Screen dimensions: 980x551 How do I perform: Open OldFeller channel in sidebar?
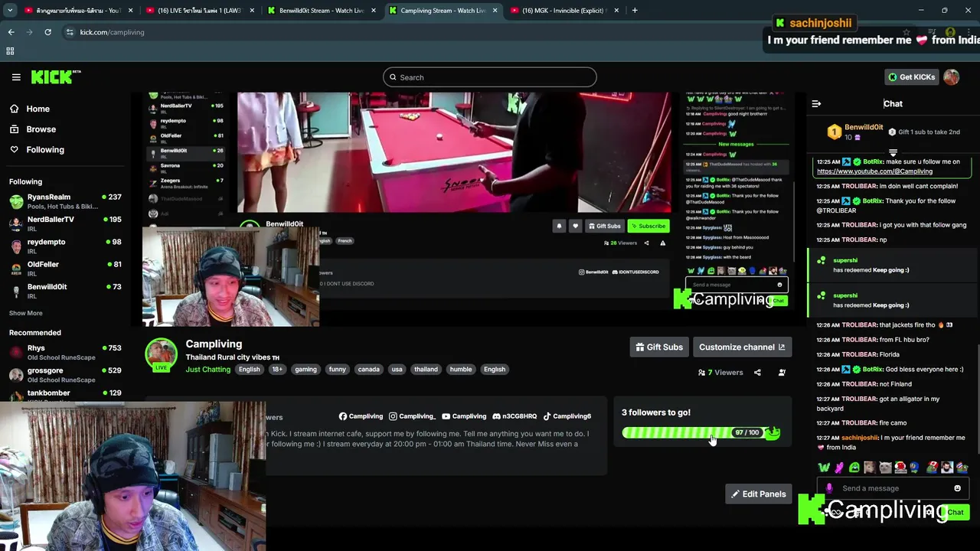coord(65,269)
